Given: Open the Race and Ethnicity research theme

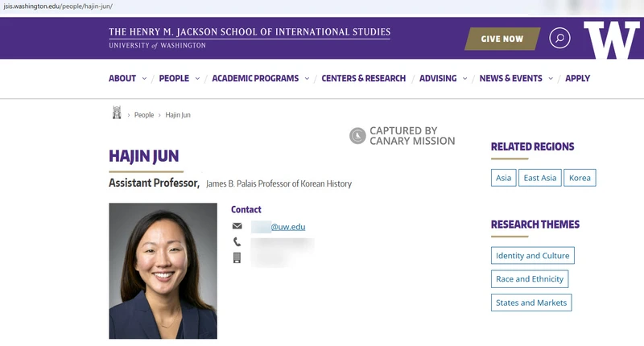Looking at the screenshot, I should [x=530, y=279].
